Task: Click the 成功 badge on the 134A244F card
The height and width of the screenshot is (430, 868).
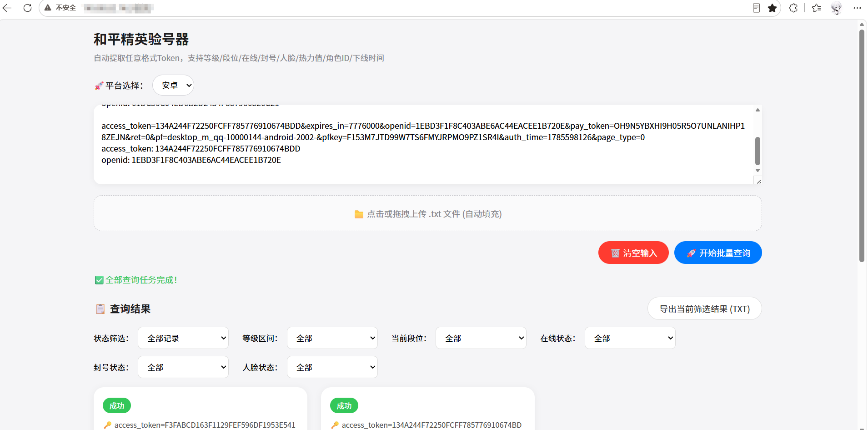Action: point(344,405)
